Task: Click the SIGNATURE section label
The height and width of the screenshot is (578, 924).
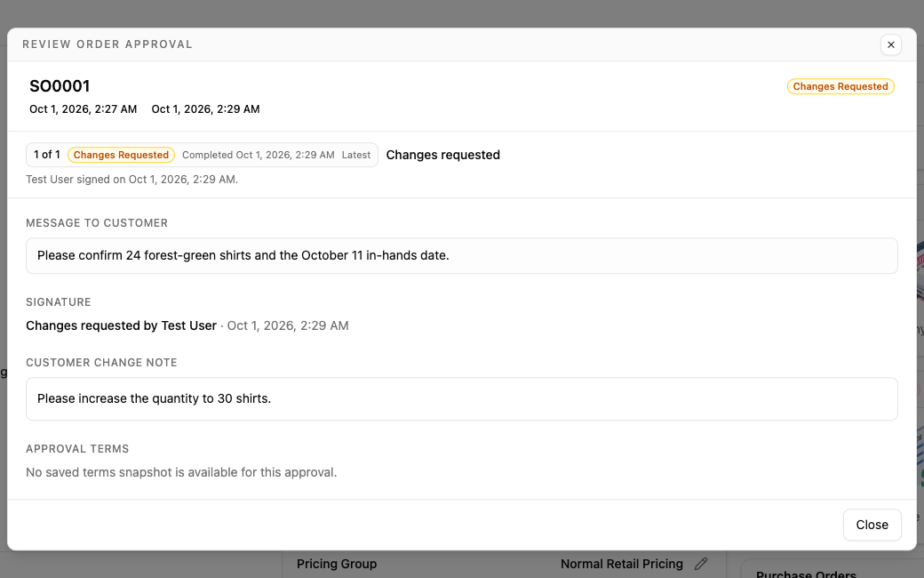Action: pos(59,302)
